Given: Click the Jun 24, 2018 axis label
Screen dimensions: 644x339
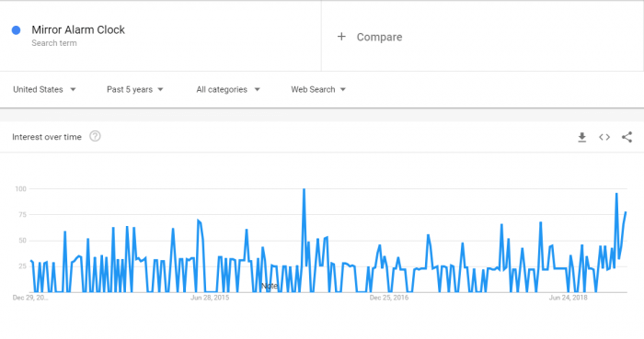Looking at the screenshot, I should coord(568,298).
